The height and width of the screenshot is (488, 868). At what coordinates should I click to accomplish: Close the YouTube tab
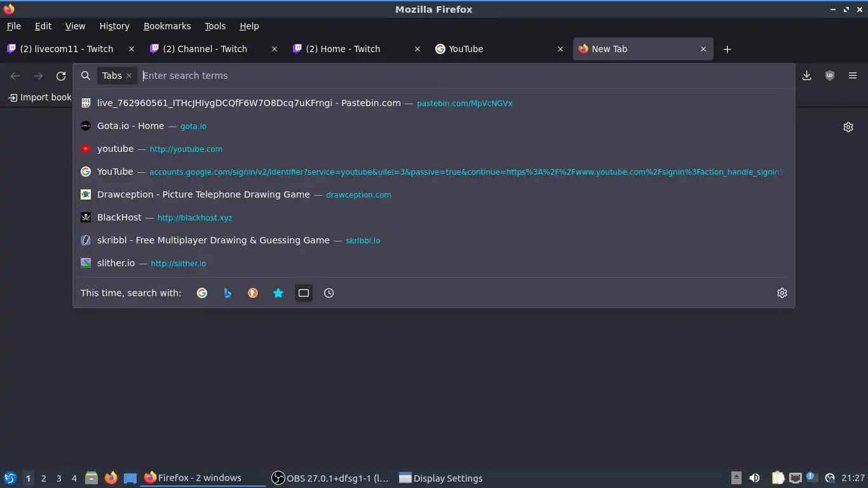coord(560,49)
